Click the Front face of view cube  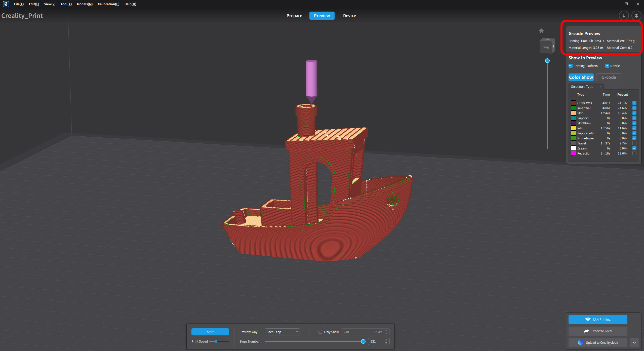545,47
